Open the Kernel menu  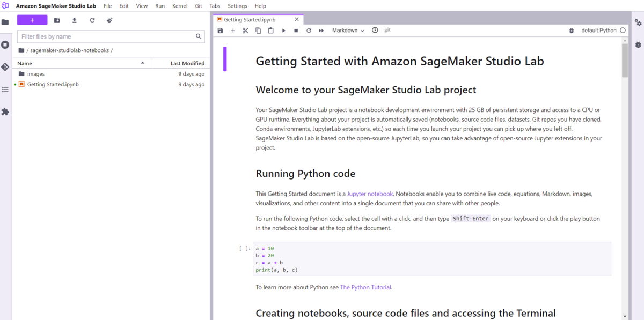point(180,6)
